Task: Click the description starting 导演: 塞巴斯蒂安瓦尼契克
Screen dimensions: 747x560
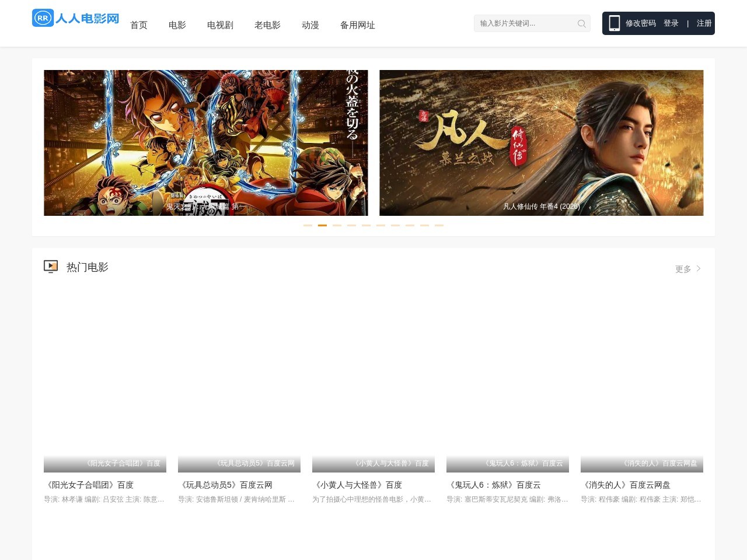Action: point(508,499)
